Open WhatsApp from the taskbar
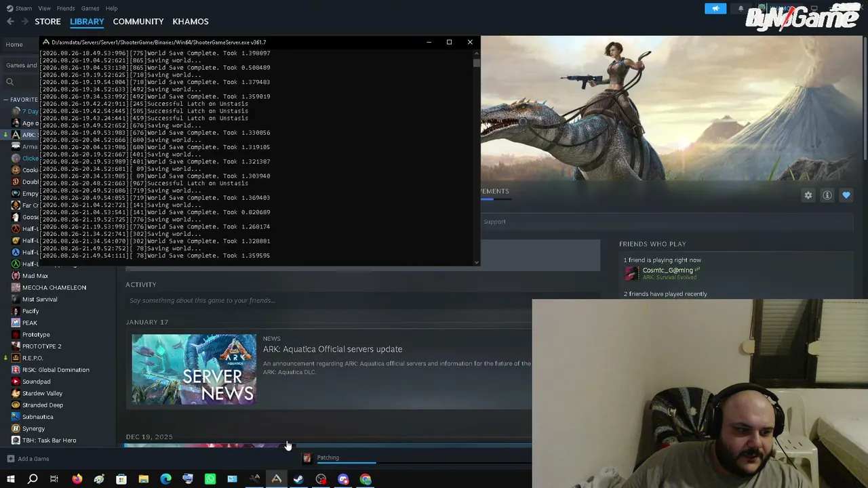The width and height of the screenshot is (868, 488). point(210,479)
